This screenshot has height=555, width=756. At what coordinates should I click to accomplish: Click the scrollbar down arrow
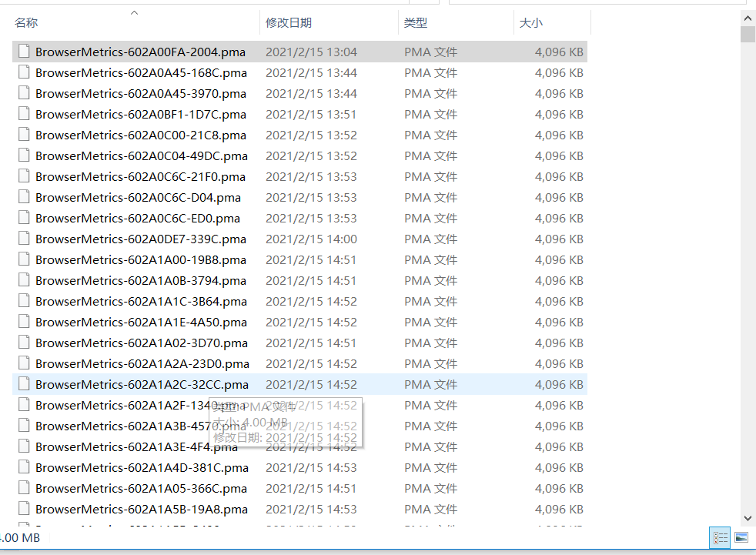pyautogui.click(x=748, y=518)
